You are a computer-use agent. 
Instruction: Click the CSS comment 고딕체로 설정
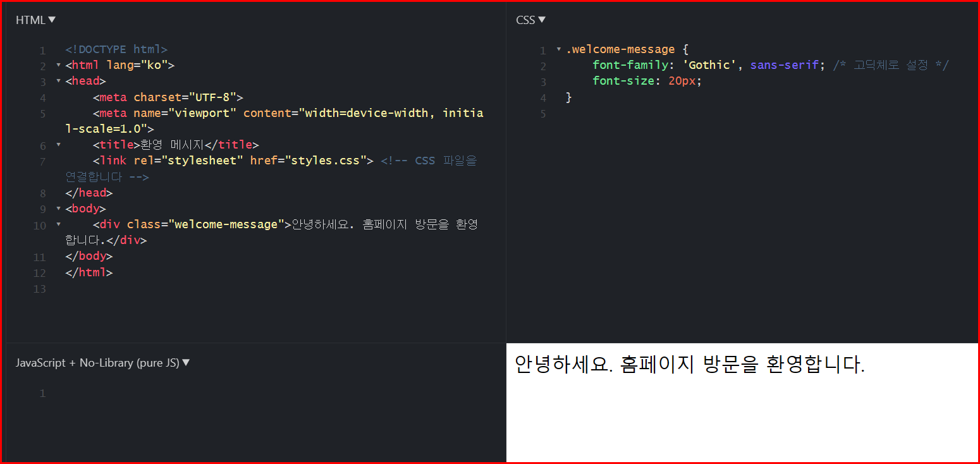(x=891, y=65)
